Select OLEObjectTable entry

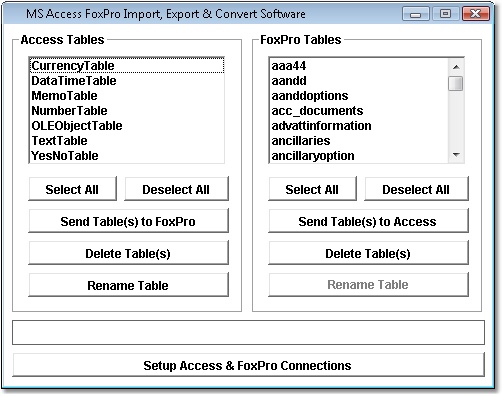click(x=127, y=126)
